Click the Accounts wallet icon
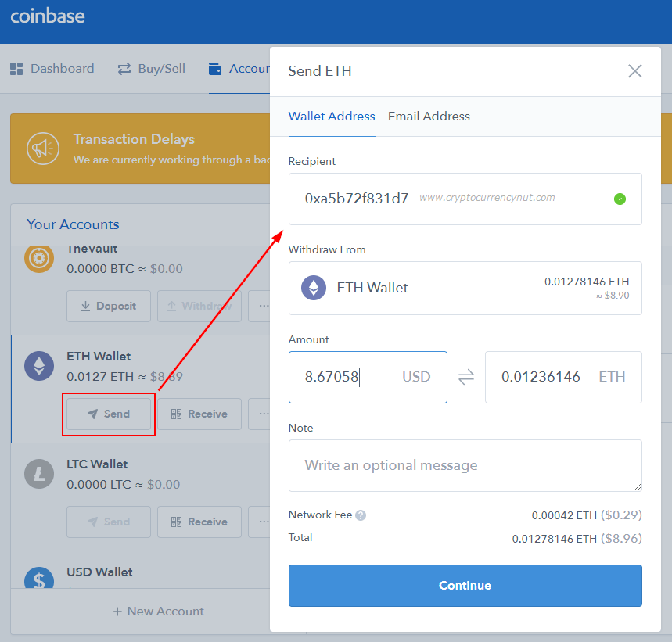672x642 pixels. 215,69
